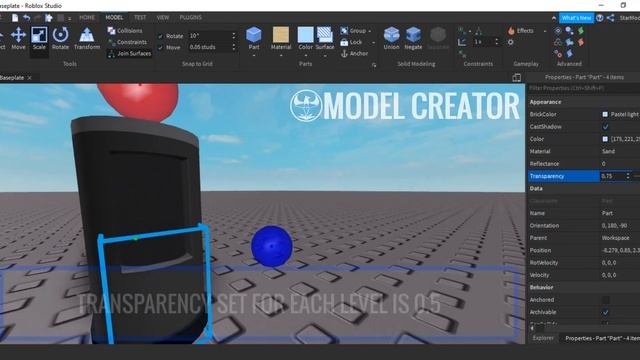Switch to the TEST ribbon tab
The height and width of the screenshot is (360, 640).
click(140, 18)
